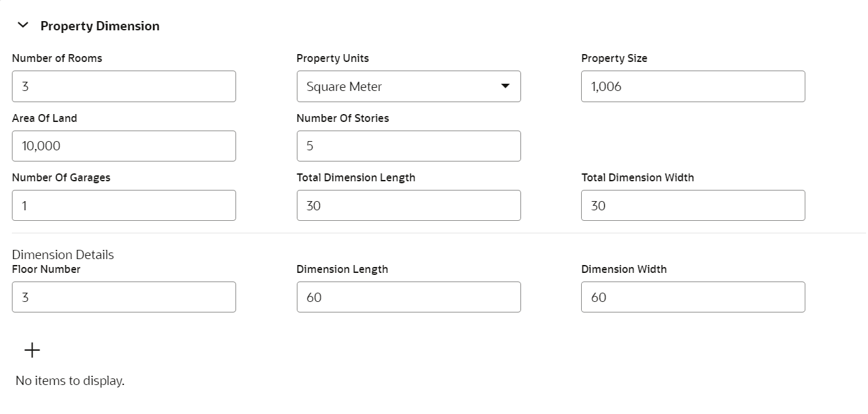
Task: Select the Number of Rooms field
Action: 124,86
